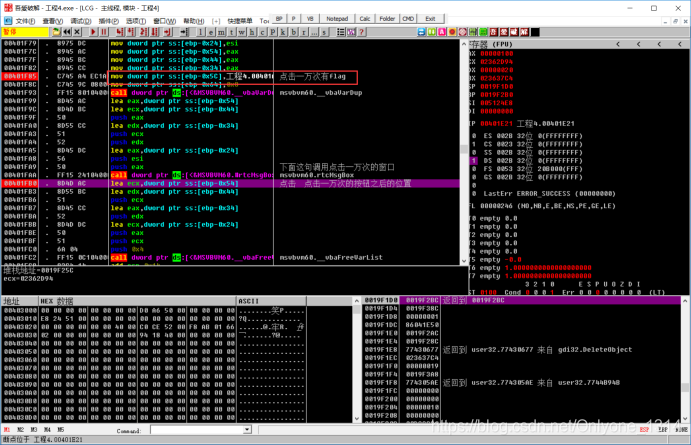The image size is (691, 445).
Task: Click the Go to address arrow icon
Action: tap(184, 32)
